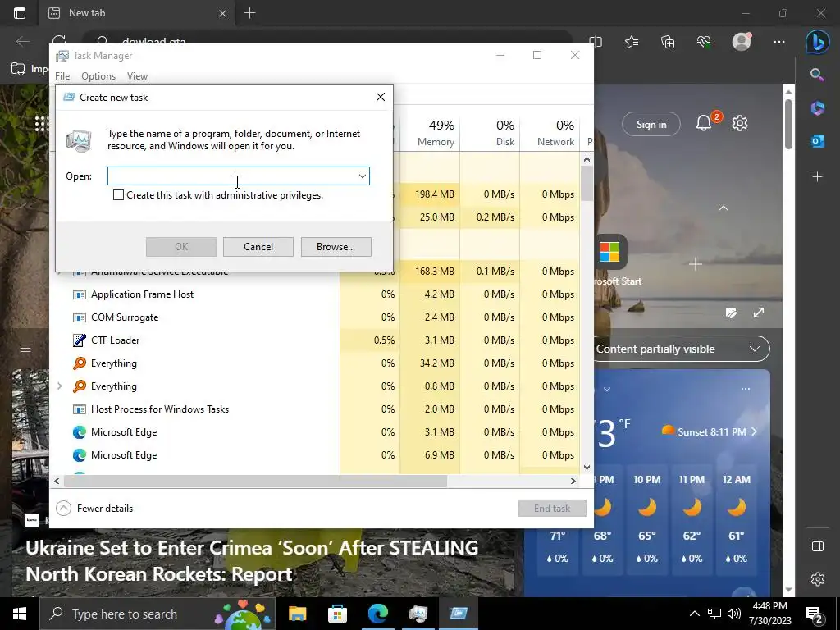The height and width of the screenshot is (630, 840).
Task: Open Edge Collections icon
Action: [x=668, y=42]
